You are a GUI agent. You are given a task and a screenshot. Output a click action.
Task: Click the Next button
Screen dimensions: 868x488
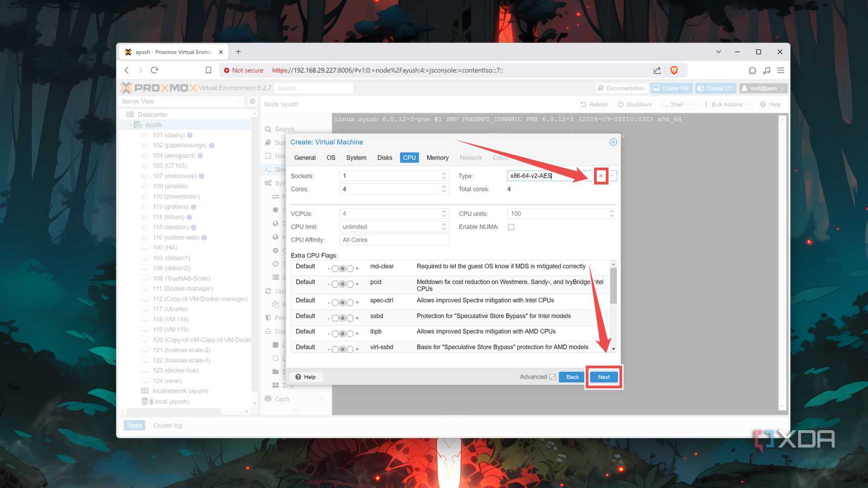[x=603, y=377]
